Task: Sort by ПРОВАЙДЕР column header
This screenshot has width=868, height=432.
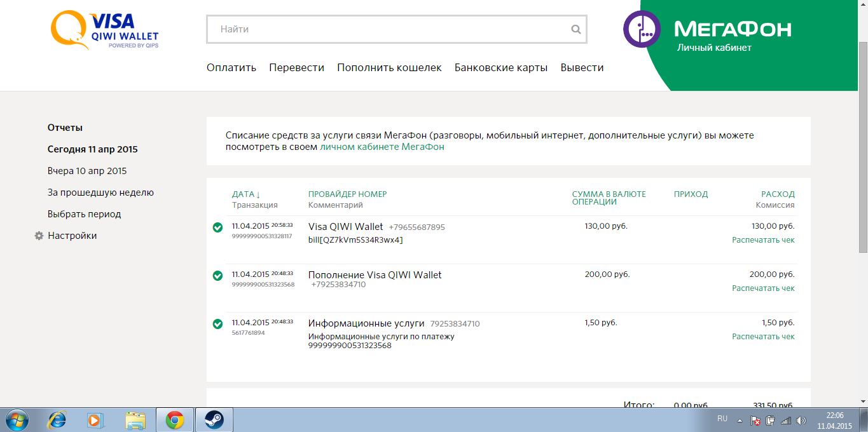Action: pos(332,194)
